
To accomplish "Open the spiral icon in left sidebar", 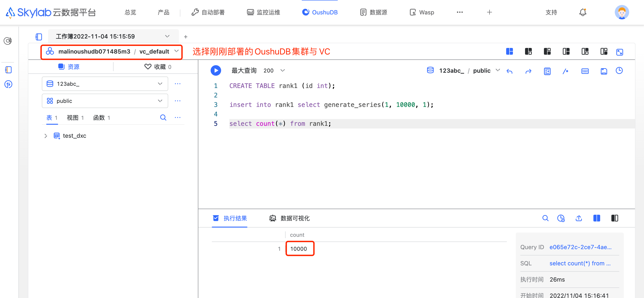I will (x=8, y=41).
